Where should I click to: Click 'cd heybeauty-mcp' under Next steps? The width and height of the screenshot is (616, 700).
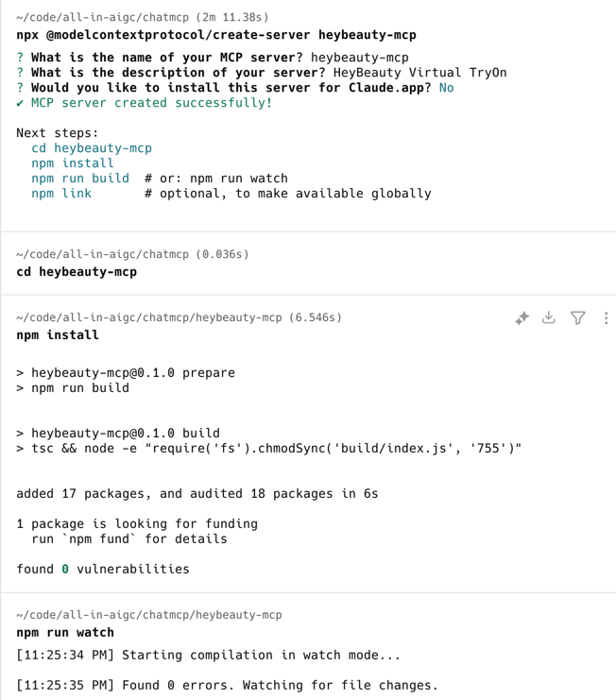pos(91,148)
